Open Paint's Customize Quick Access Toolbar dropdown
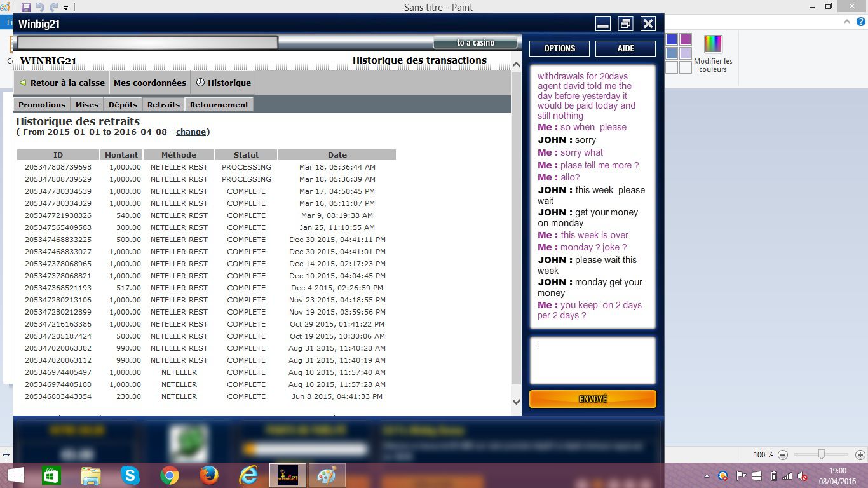Viewport: 868px width, 488px height. [65, 8]
